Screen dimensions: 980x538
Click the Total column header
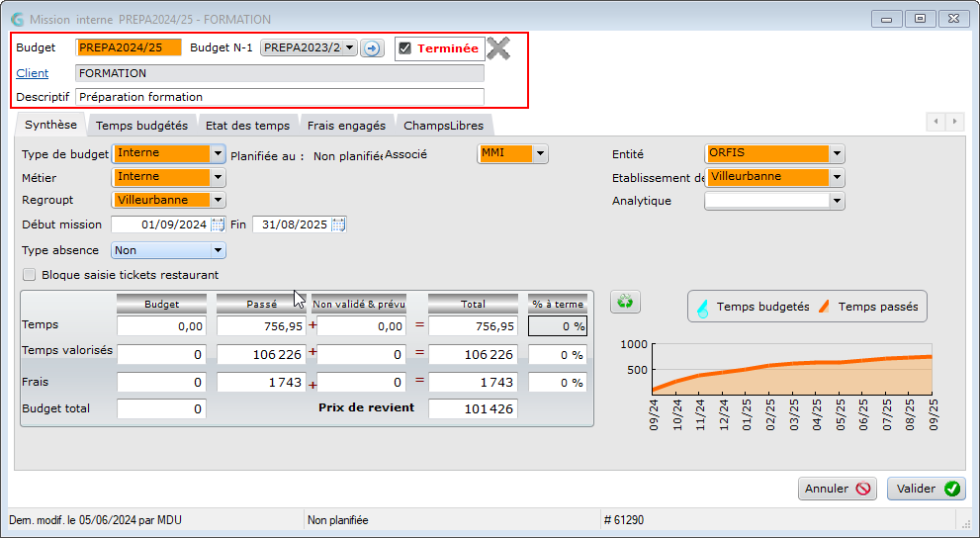click(473, 305)
